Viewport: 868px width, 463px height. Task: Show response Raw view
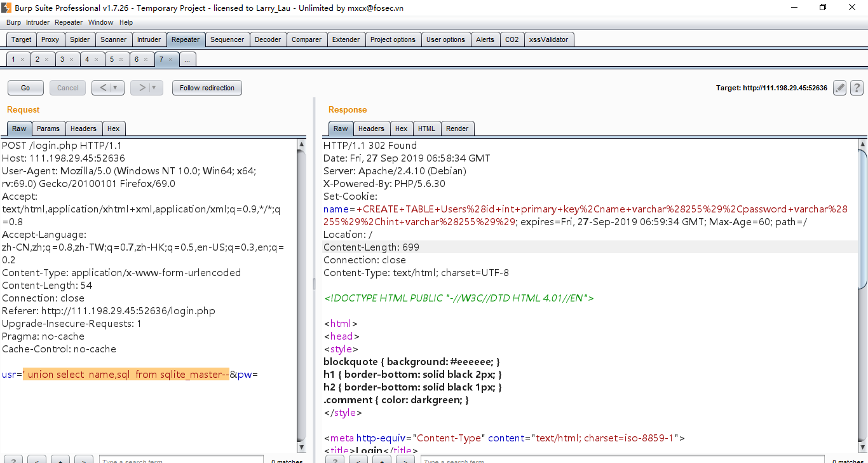341,128
